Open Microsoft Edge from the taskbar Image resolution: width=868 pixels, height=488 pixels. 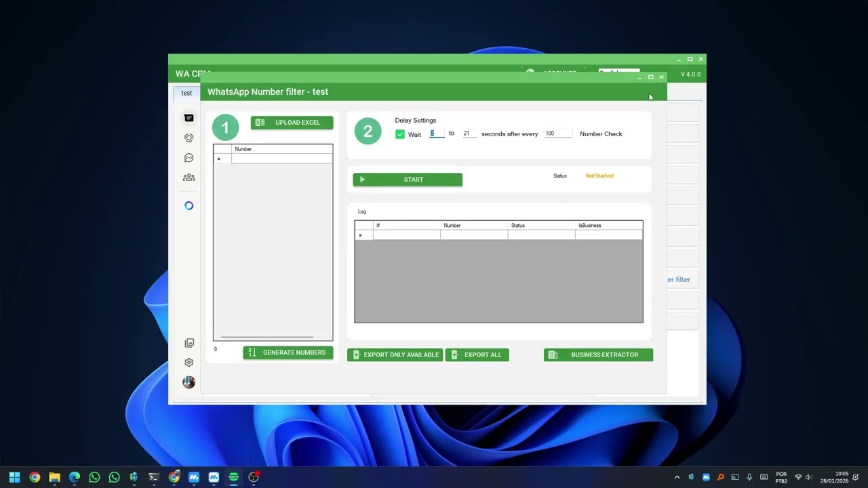tap(75, 477)
